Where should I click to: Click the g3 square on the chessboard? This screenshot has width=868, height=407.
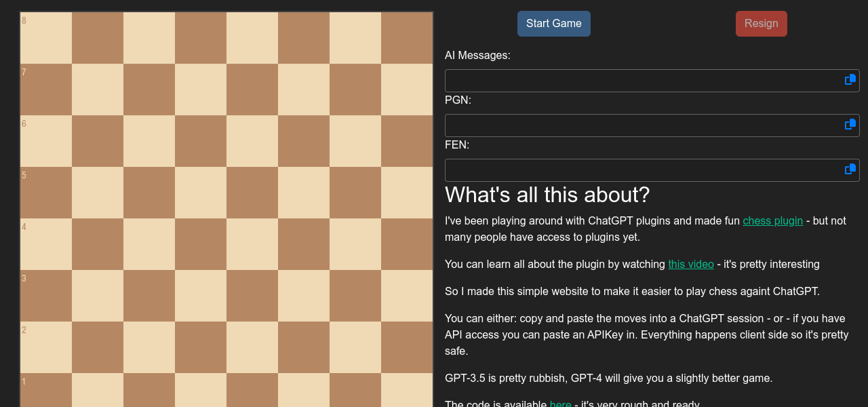coord(355,296)
